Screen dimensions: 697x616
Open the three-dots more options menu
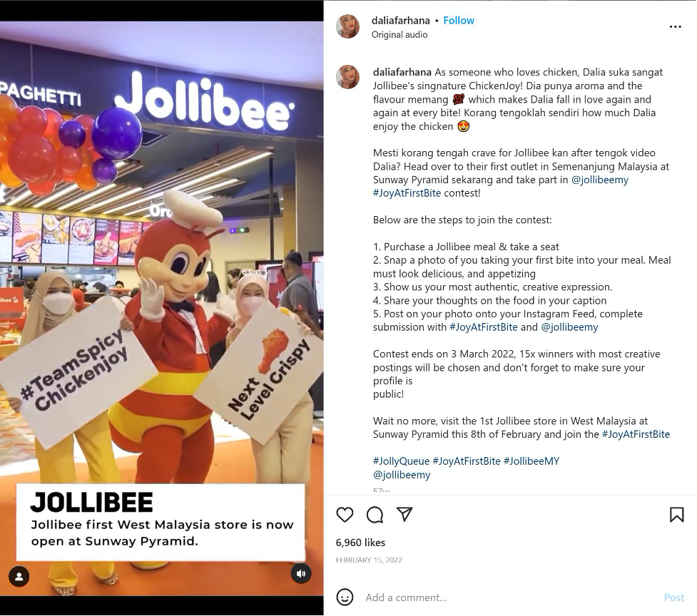(x=675, y=26)
